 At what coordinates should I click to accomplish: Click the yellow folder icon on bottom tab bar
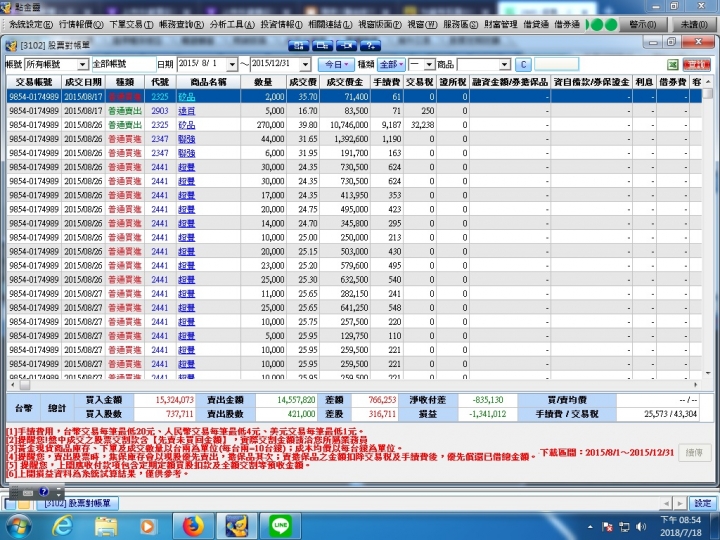click(x=24, y=504)
